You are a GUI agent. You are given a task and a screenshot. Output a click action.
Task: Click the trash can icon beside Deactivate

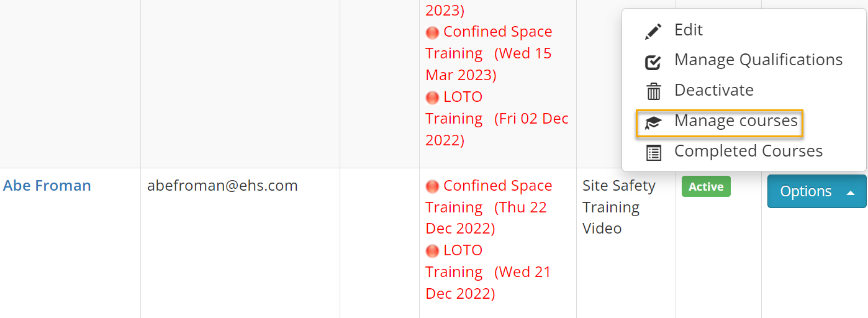tap(653, 91)
